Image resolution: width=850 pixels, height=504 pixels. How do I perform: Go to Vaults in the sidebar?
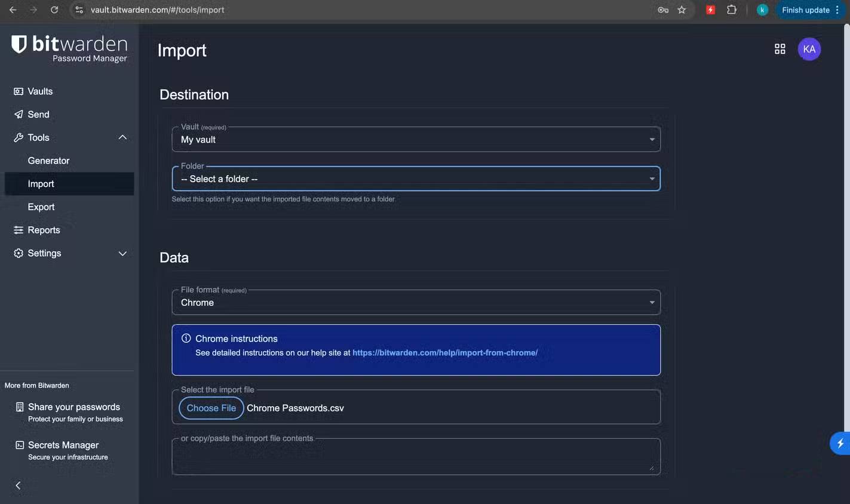(40, 91)
